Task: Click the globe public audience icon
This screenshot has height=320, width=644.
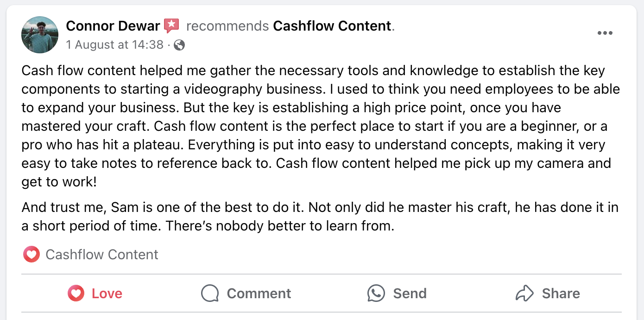Action: pos(180,45)
